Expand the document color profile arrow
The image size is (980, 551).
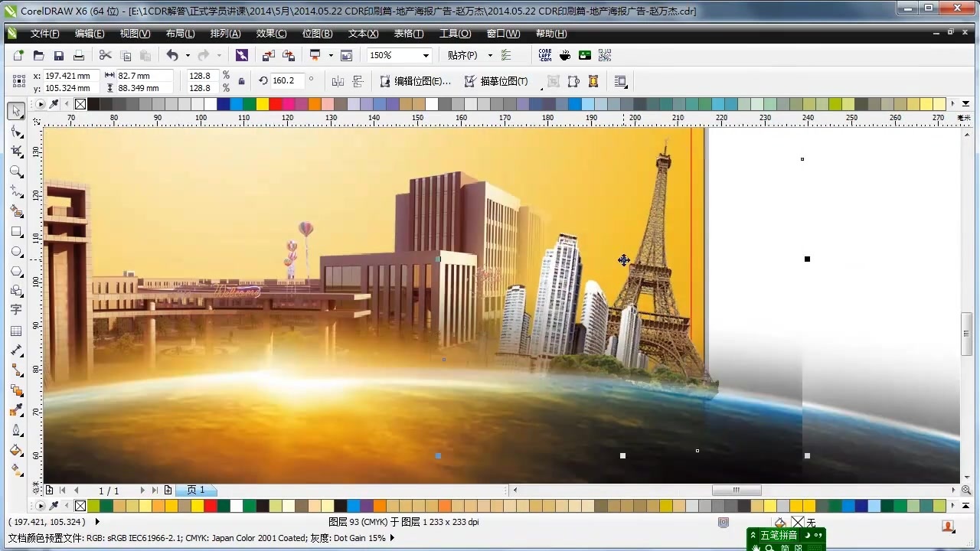coord(393,538)
